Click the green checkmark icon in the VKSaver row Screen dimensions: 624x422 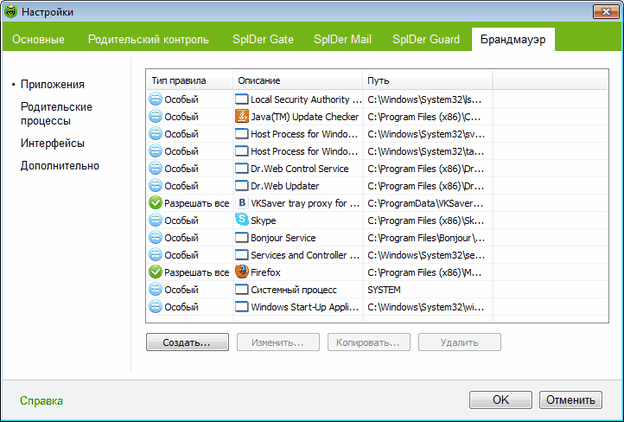[x=155, y=203]
